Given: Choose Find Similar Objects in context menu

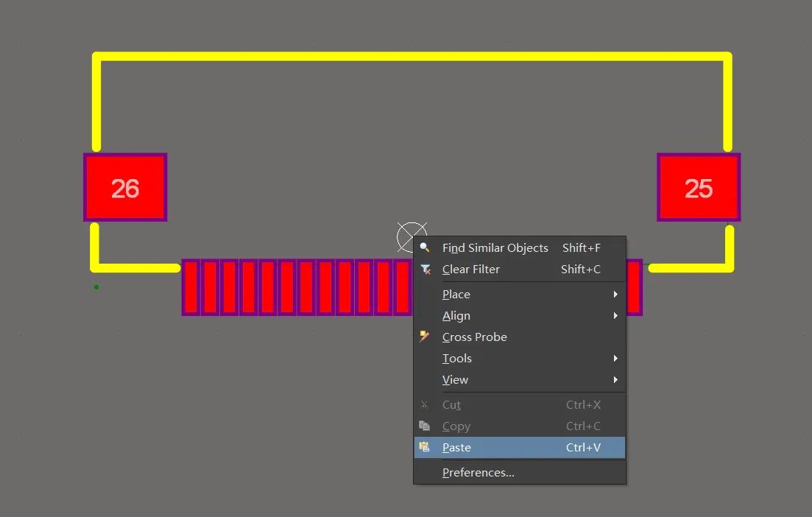Looking at the screenshot, I should 520,248.
